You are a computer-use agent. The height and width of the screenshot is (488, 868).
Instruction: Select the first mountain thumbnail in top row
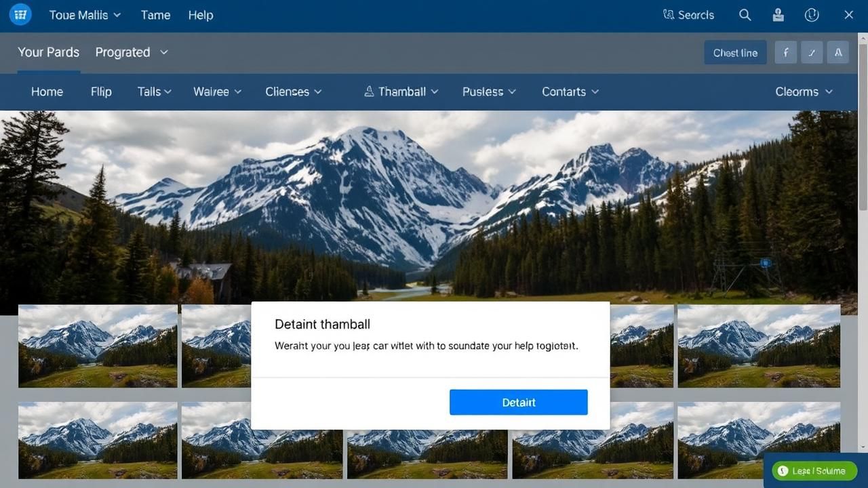pos(98,346)
